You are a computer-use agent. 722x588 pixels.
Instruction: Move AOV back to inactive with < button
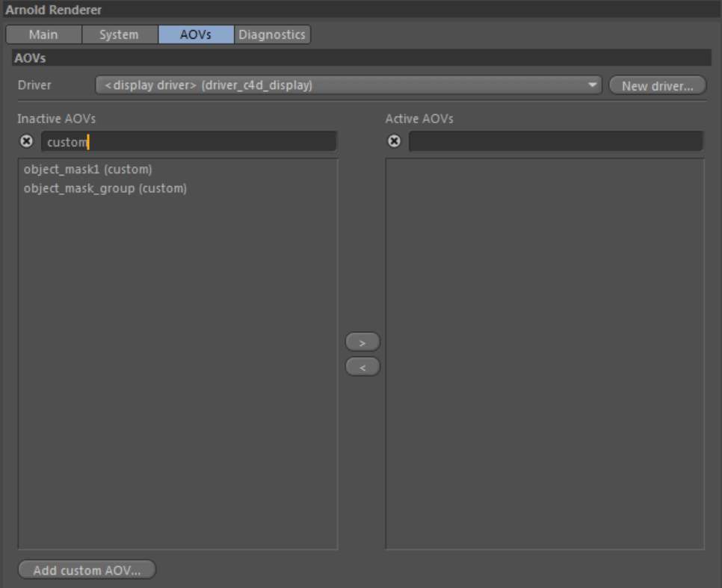pos(362,367)
